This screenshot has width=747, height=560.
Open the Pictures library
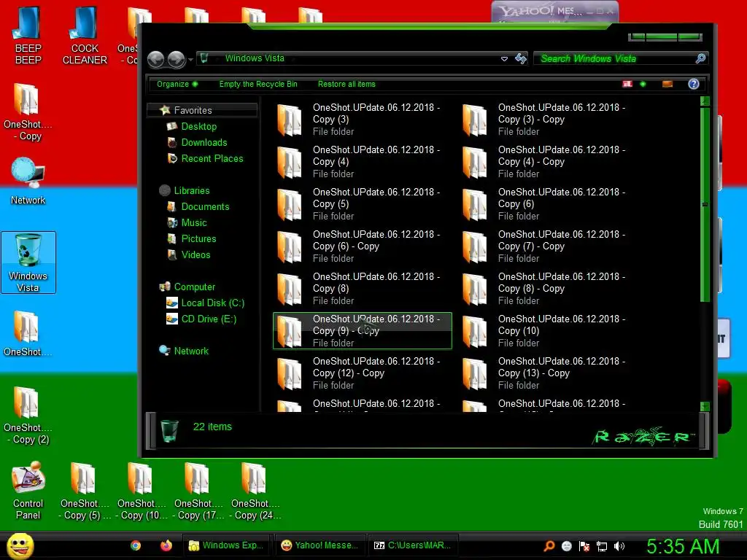(x=198, y=238)
